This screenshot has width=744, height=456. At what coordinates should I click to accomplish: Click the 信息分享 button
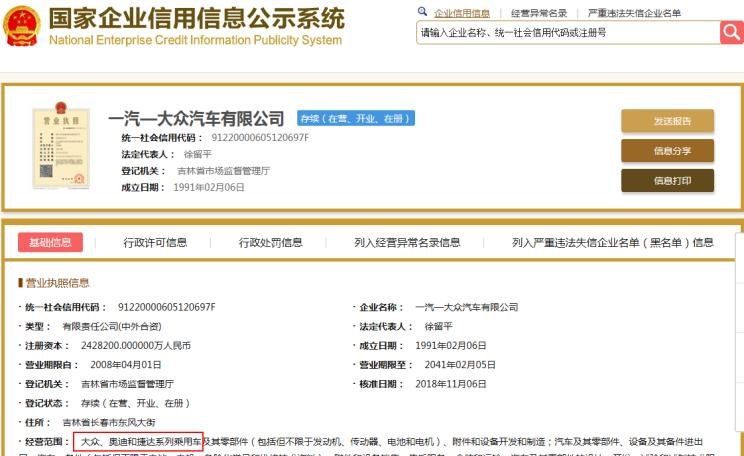(667, 151)
